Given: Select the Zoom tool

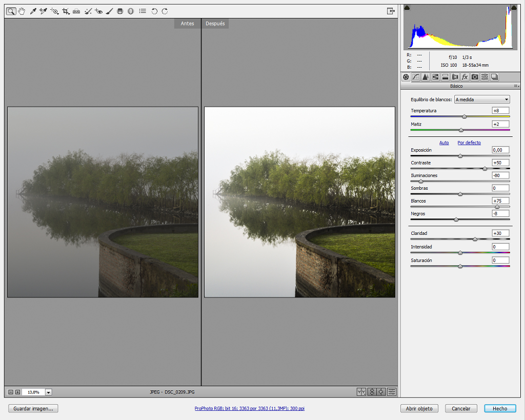Looking at the screenshot, I should pos(11,11).
